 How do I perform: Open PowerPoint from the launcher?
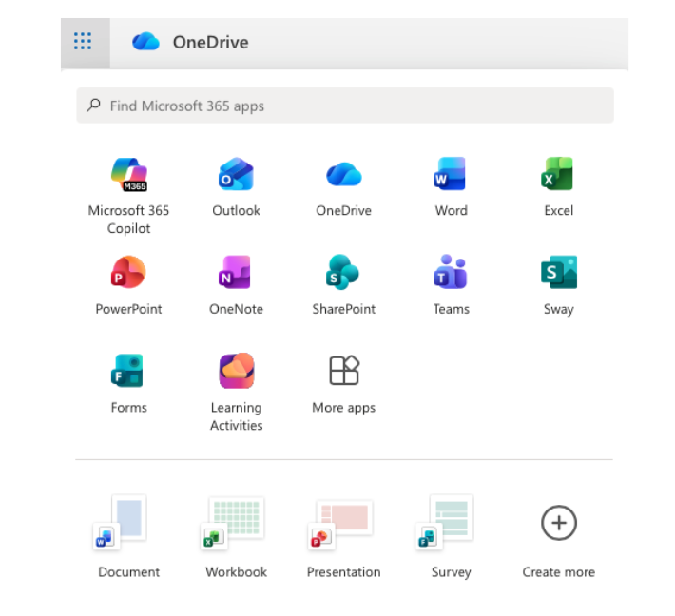(128, 274)
